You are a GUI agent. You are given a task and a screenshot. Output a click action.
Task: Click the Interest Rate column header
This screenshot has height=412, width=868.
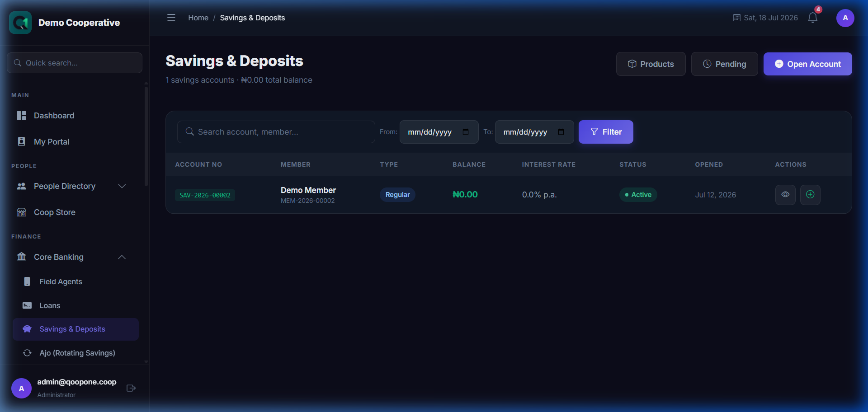click(x=548, y=164)
